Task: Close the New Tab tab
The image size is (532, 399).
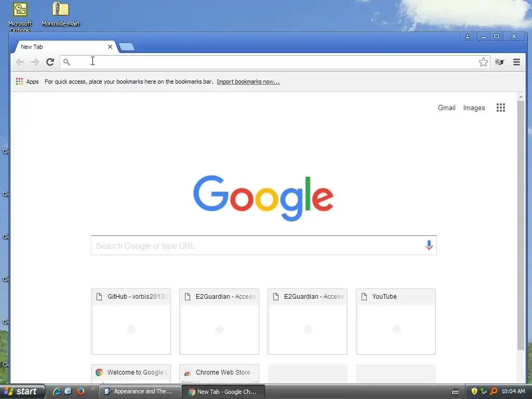Action: 110,47
